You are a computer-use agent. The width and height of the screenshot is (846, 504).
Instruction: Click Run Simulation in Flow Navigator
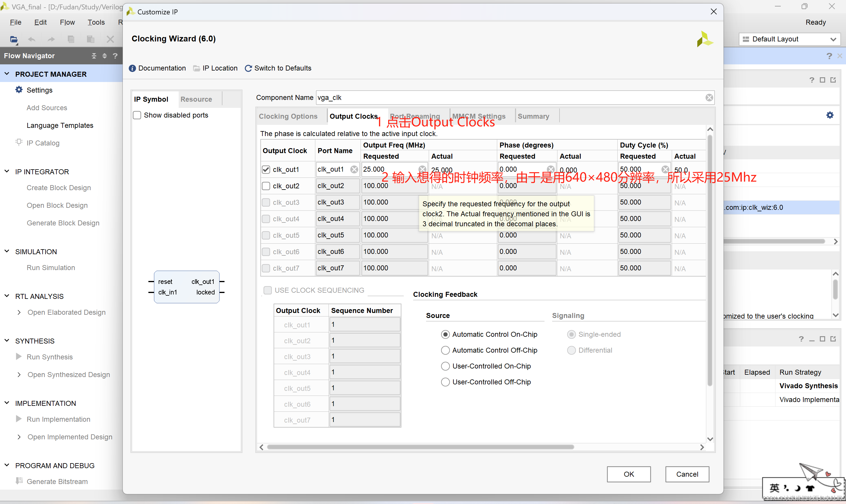(51, 268)
